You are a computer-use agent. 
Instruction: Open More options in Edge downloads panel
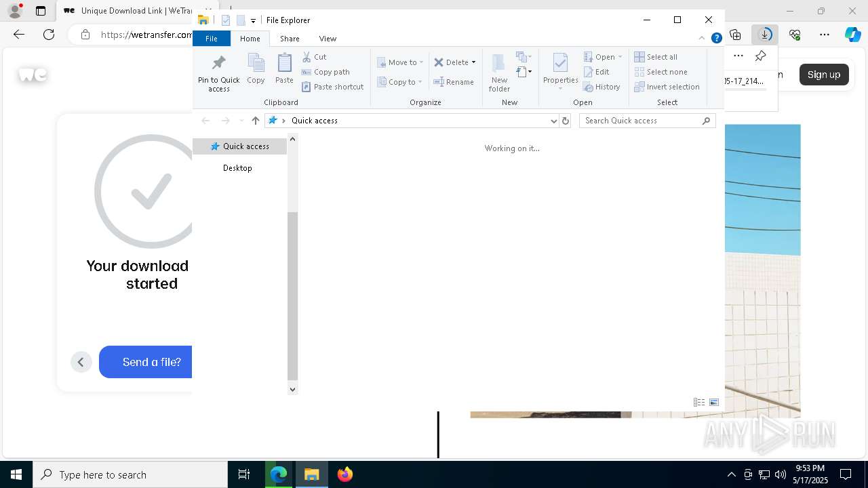click(738, 56)
